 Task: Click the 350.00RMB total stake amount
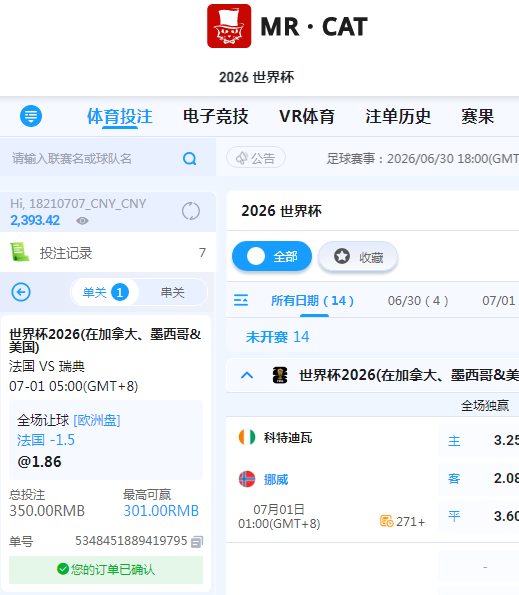point(47,511)
